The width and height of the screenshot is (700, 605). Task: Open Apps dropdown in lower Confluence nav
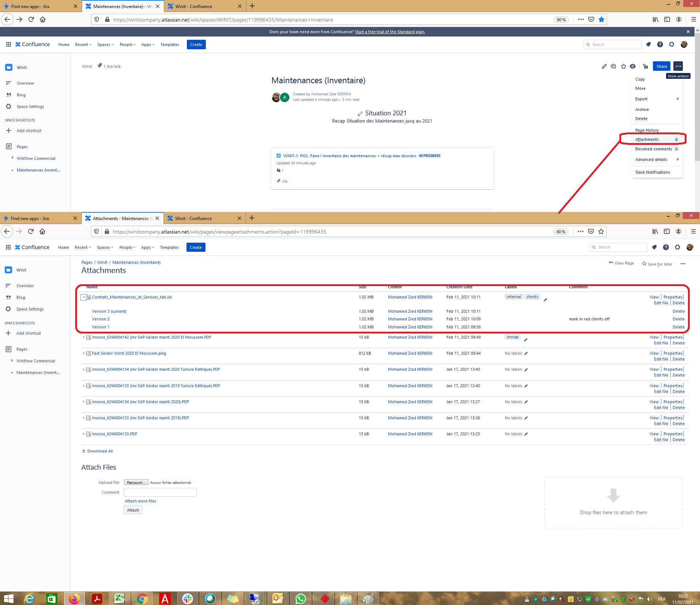(x=148, y=247)
